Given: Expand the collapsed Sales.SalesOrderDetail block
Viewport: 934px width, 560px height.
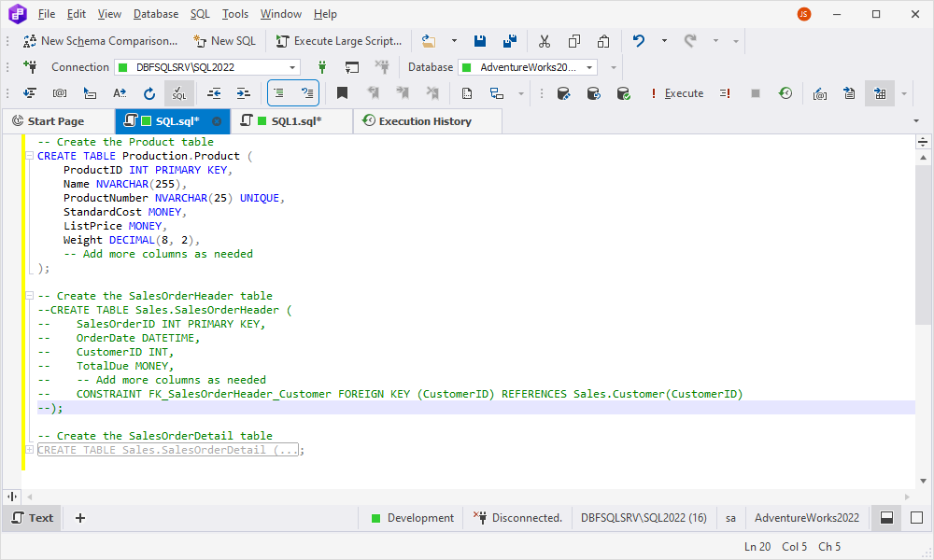Looking at the screenshot, I should pyautogui.click(x=29, y=450).
